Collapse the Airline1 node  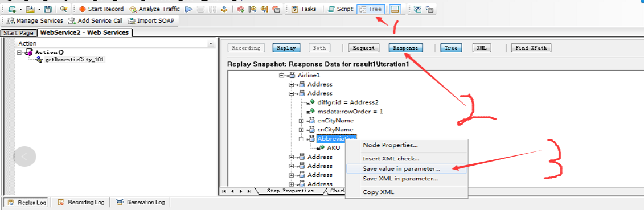pos(282,75)
